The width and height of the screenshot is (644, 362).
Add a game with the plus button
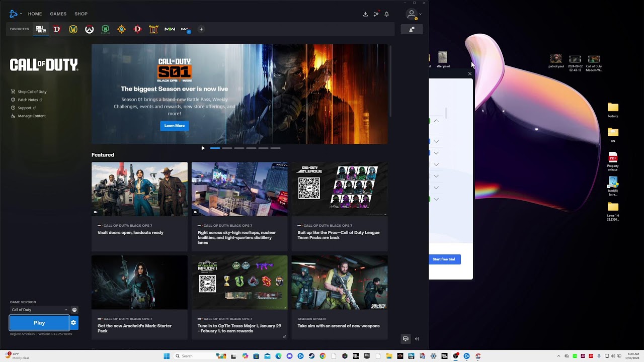tap(201, 29)
